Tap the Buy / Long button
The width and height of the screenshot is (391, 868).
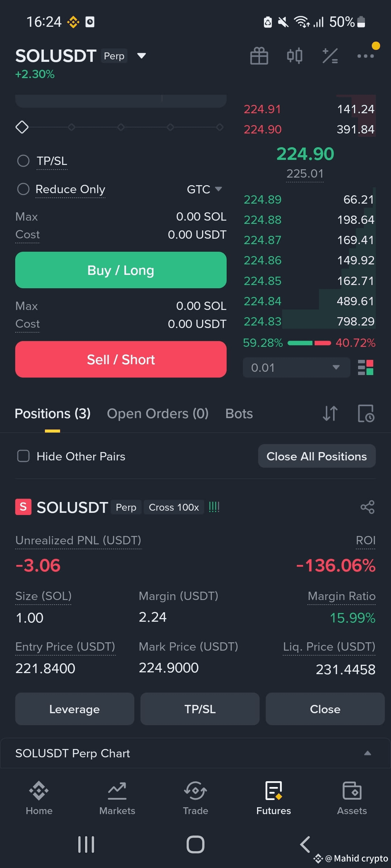(x=121, y=270)
